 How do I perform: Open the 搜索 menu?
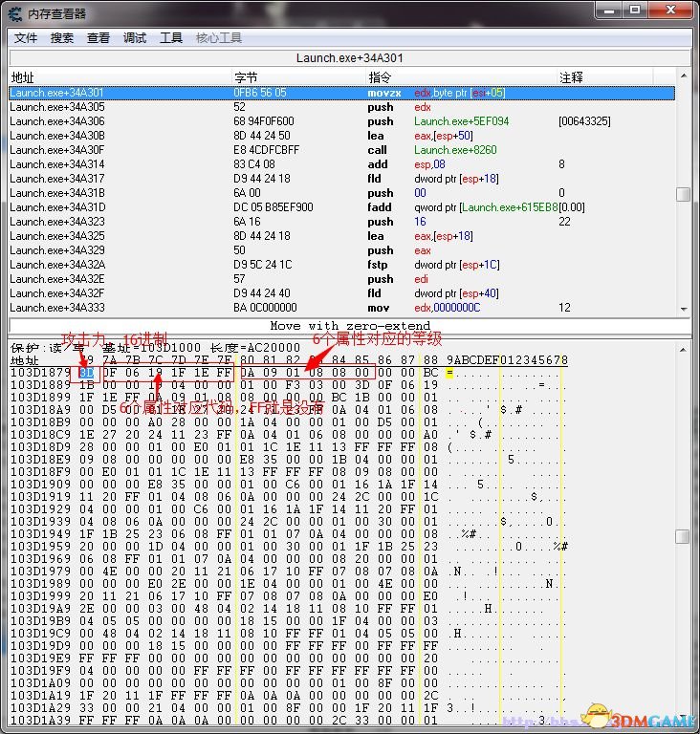pos(62,38)
